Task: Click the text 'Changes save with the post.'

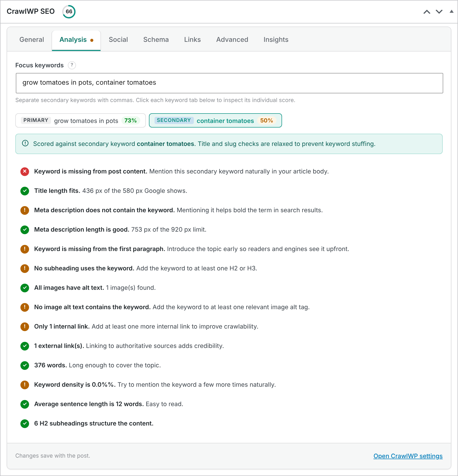Action: 53,456
